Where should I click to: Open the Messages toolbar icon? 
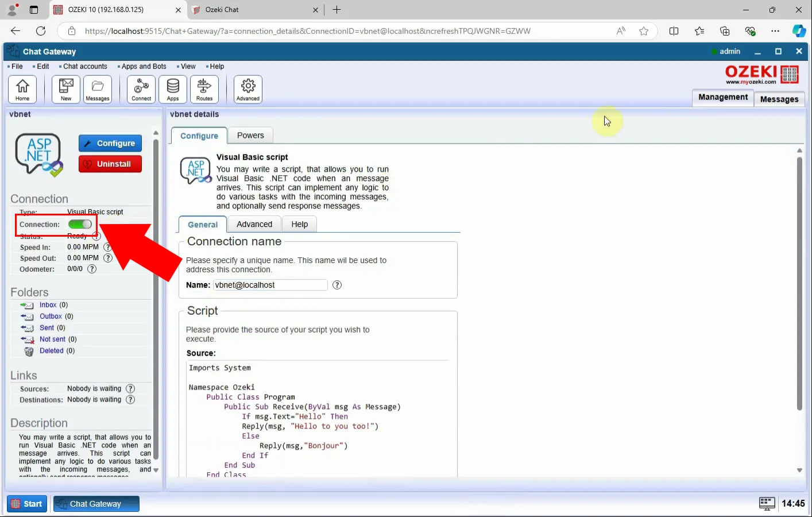[98, 89]
